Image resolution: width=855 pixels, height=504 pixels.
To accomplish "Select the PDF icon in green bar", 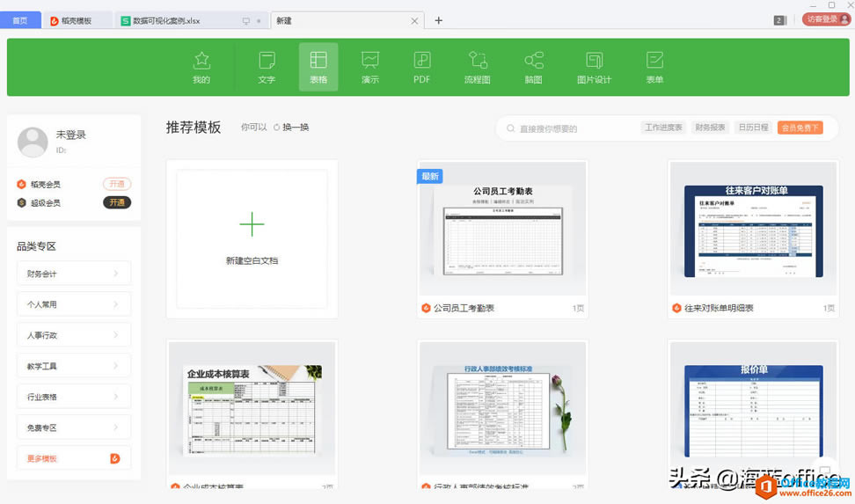I will tap(422, 60).
